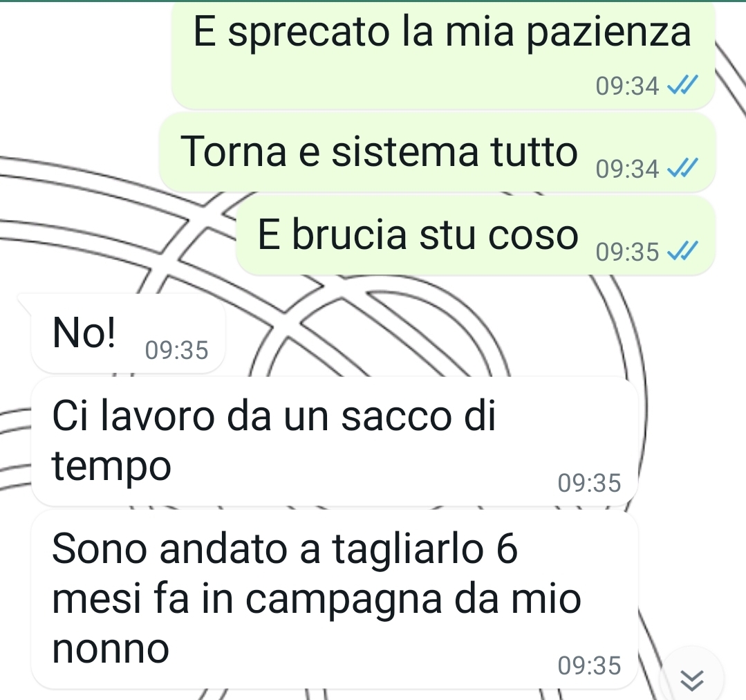Viewport: 746px width, 700px height.
Task: Tap the 09:35 timestamp under 'tempo'
Action: [x=589, y=483]
